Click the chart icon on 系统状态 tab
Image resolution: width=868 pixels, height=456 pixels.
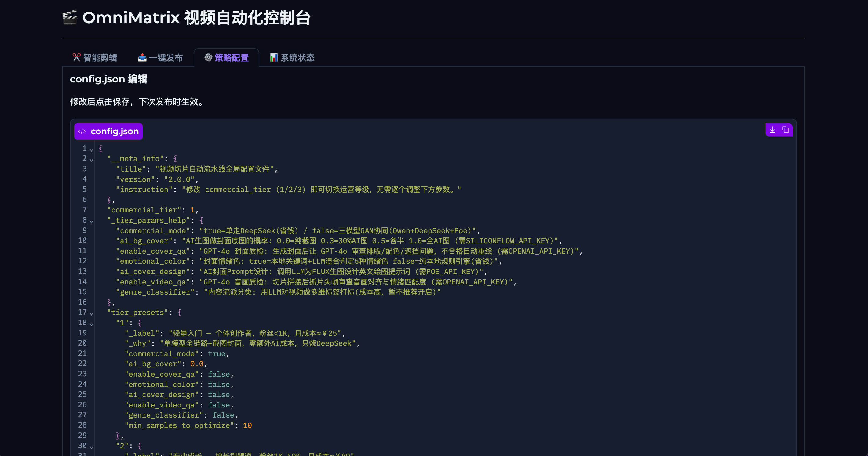(x=274, y=58)
